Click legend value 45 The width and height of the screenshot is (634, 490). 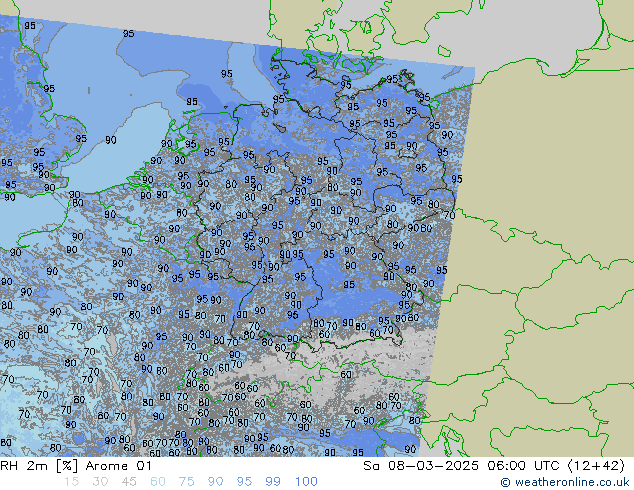[129, 482]
